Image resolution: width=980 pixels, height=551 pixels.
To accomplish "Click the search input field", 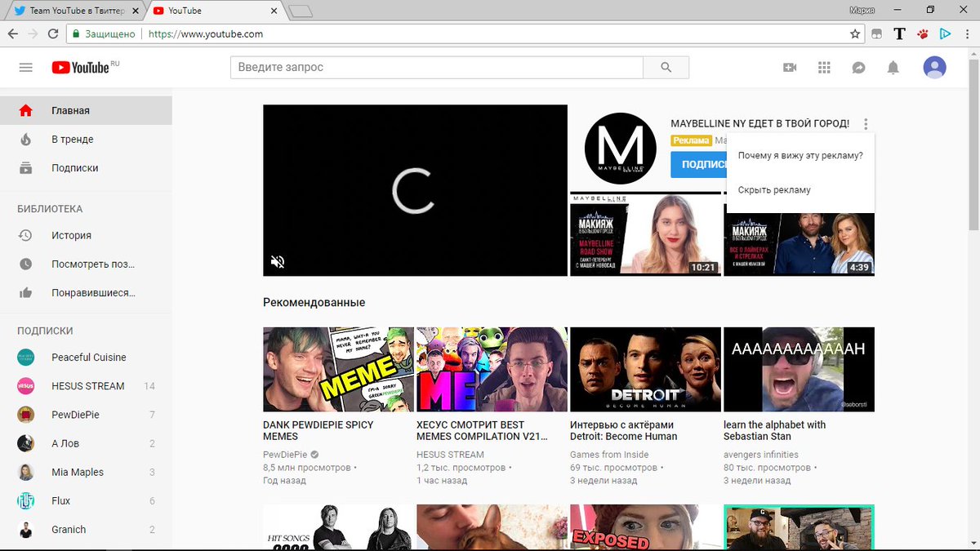I will coord(437,67).
